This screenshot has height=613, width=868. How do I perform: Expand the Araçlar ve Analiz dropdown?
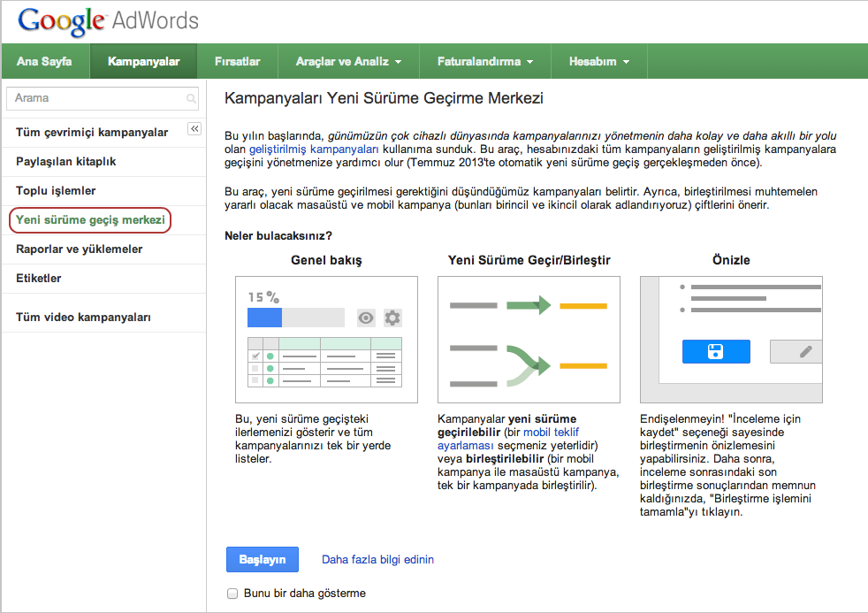(x=348, y=61)
